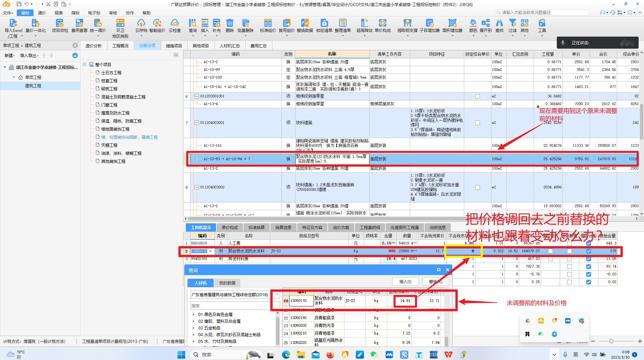The height and width of the screenshot is (360, 644).
Task: Open 云存档 cloud archive
Action: 141,26
